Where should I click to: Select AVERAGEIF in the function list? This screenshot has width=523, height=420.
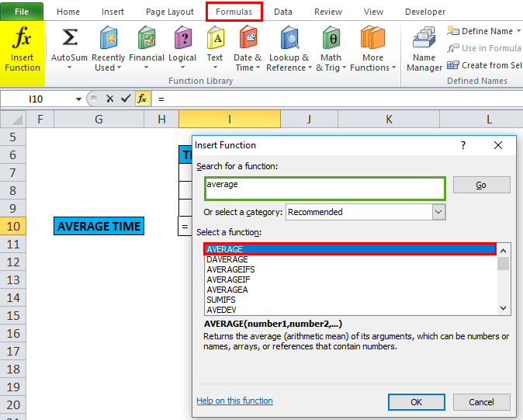(x=350, y=279)
